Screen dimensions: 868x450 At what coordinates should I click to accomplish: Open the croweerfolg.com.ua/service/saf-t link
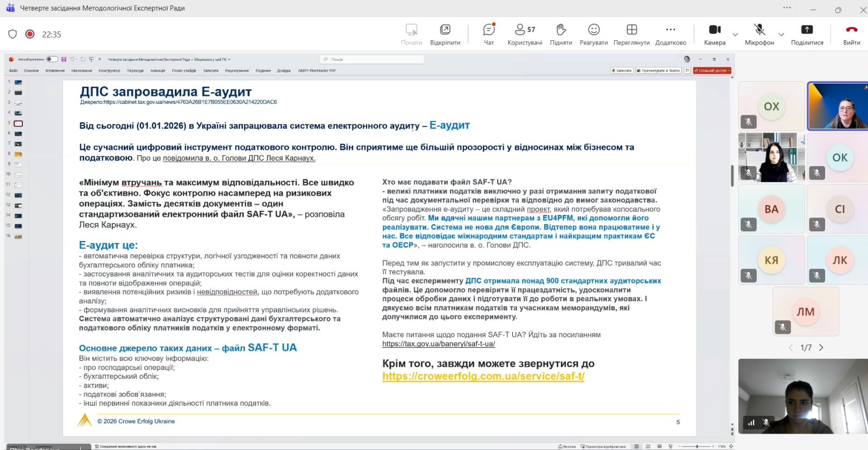click(483, 376)
